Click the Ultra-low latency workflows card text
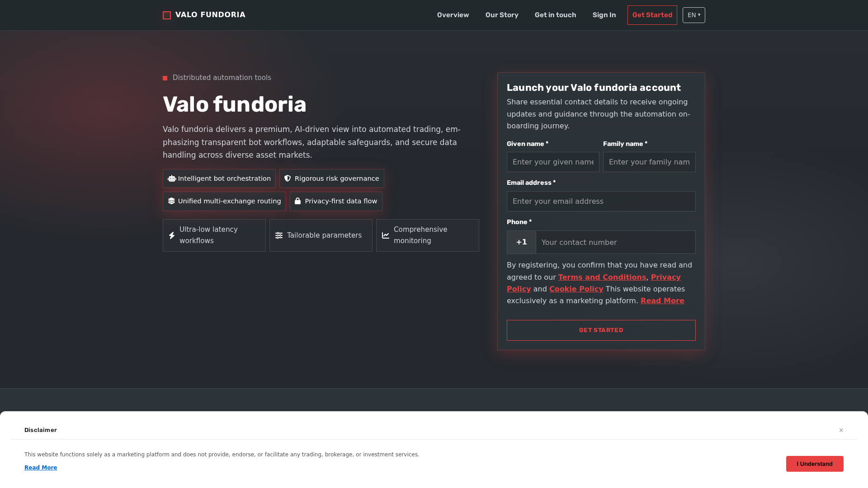 [x=208, y=235]
